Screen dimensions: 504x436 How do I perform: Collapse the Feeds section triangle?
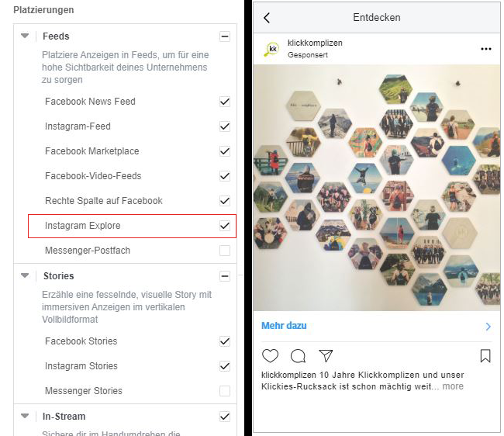25,36
